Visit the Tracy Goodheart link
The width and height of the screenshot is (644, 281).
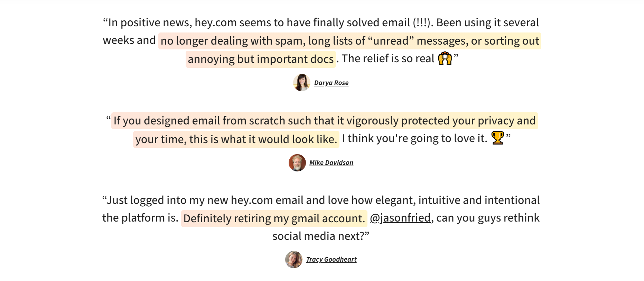331,260
